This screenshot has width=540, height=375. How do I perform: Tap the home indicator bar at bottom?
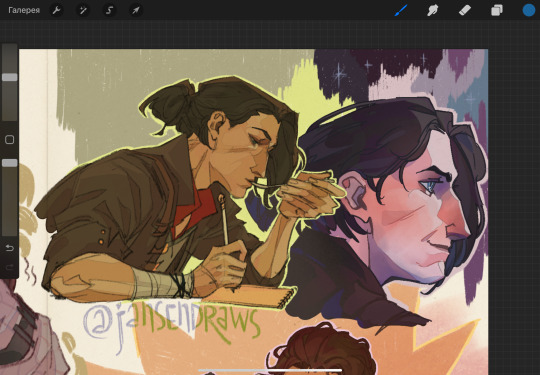pos(270,371)
